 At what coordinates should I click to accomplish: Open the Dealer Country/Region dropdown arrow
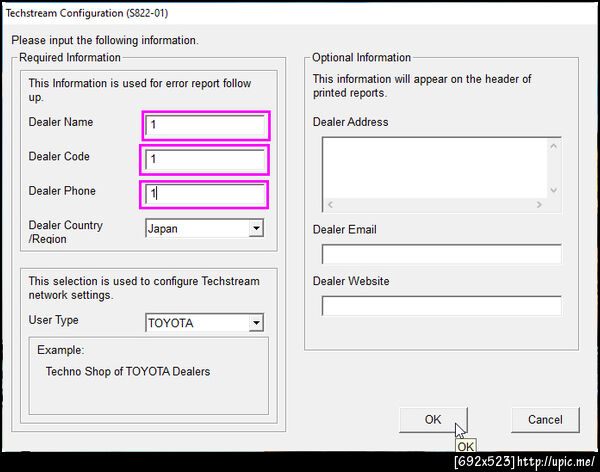point(256,229)
